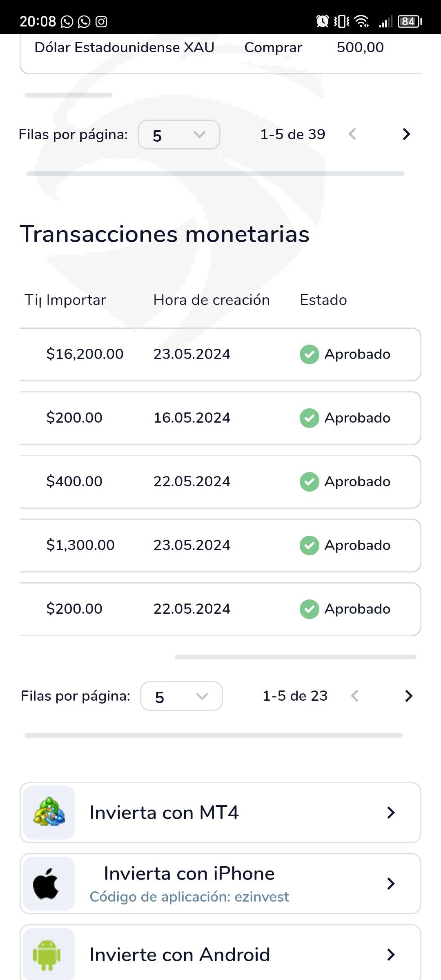Tap Código de aplicación: ezinvest link

coord(189,897)
